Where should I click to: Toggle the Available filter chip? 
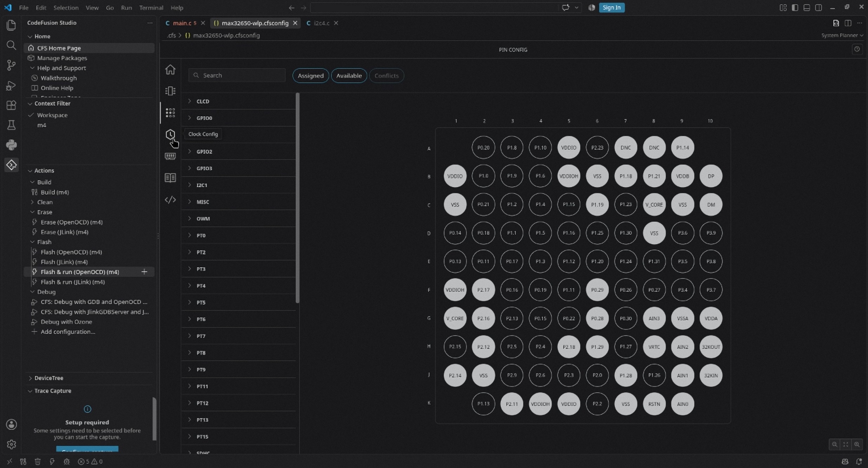[349, 76]
